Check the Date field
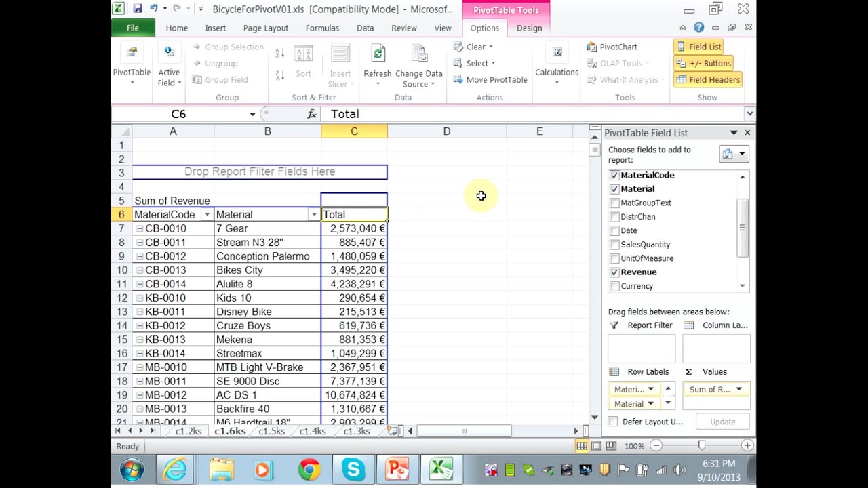Screen dimensions: 868x488 614,230
